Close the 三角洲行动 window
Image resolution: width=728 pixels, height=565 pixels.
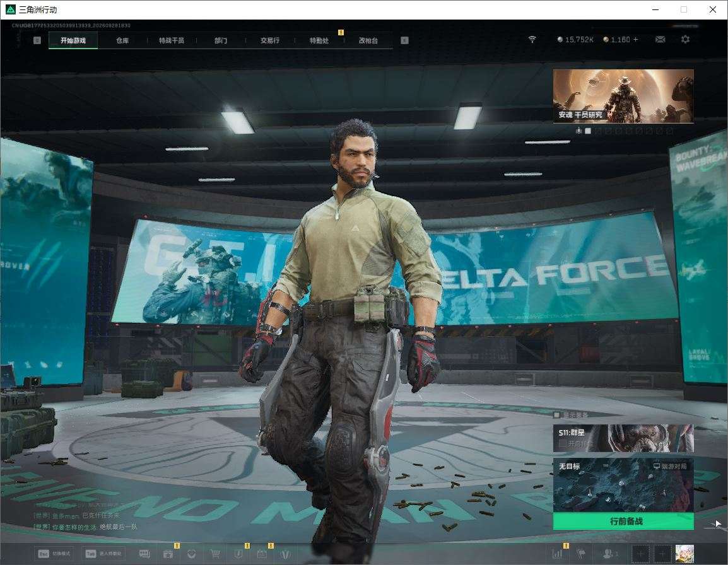pyautogui.click(x=713, y=9)
